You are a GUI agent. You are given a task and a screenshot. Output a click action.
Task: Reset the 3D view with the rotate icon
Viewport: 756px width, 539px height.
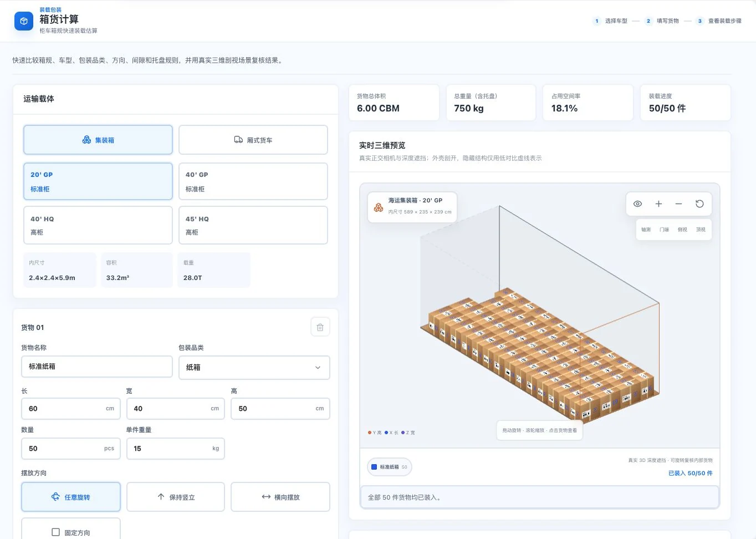[x=699, y=204]
